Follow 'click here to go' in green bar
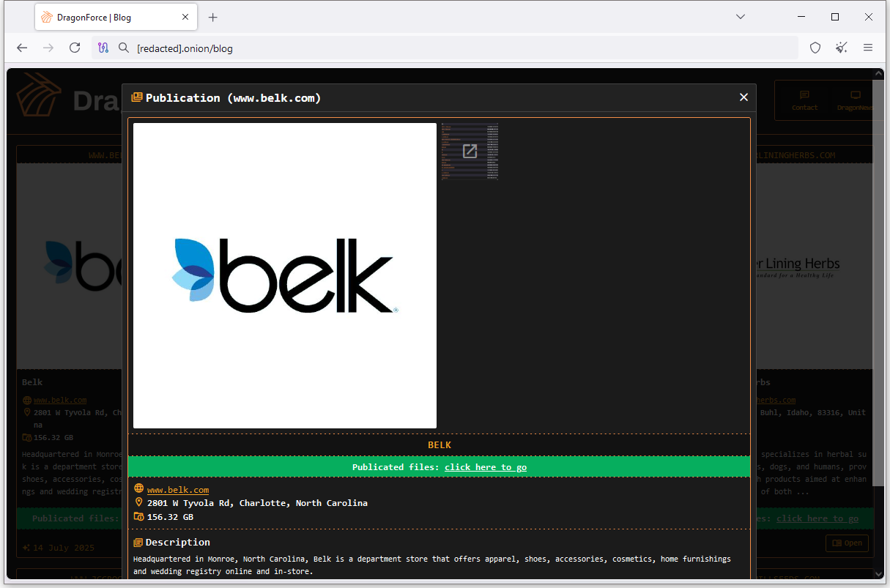The width and height of the screenshot is (890, 588). click(x=486, y=467)
